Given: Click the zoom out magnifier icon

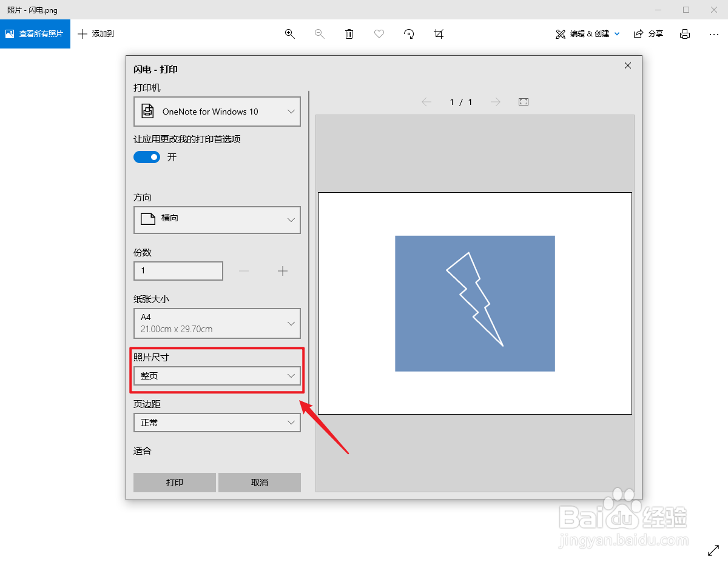Looking at the screenshot, I should (320, 34).
